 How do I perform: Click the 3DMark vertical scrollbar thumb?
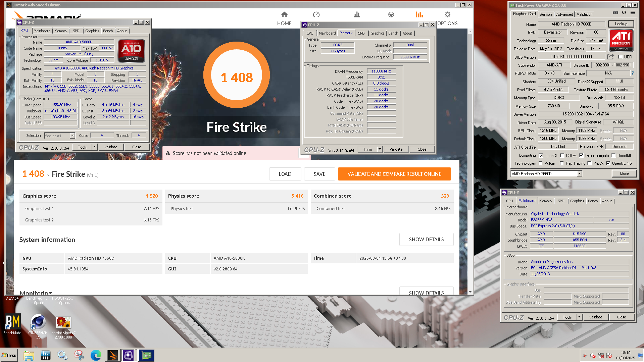[x=470, y=122]
